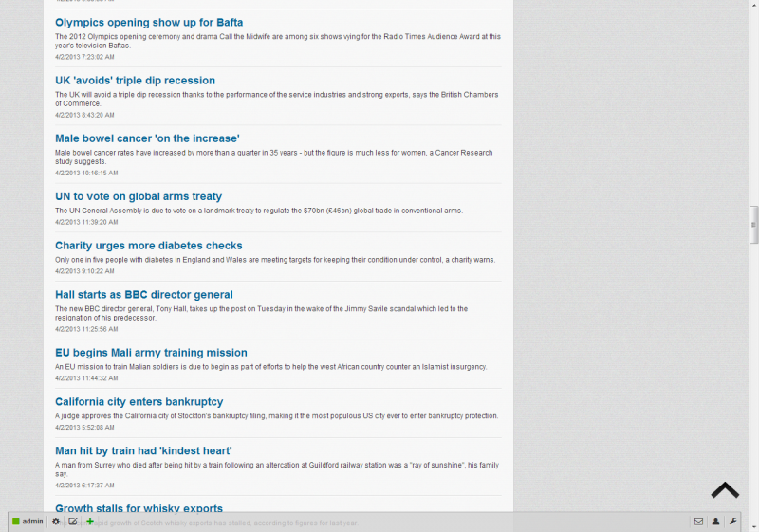Click the timestamp 4/2/2013 10:16:15 AM
Screen dimensions: 759x532
(x=86, y=174)
